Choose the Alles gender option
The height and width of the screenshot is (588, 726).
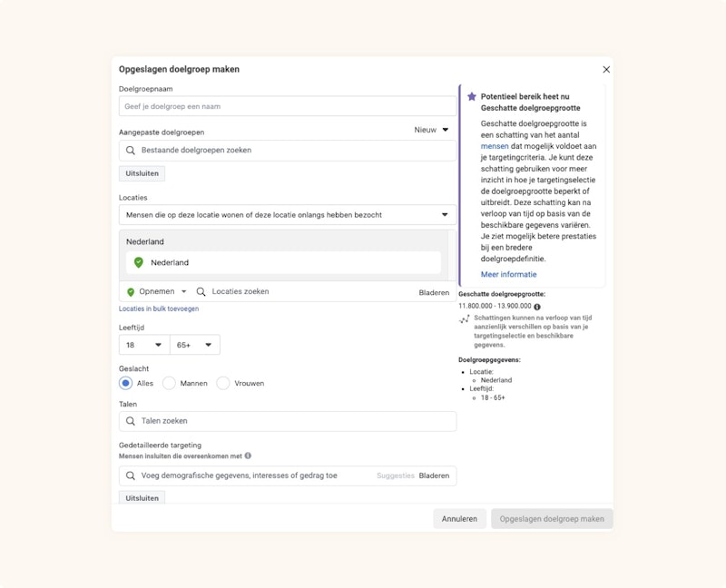(x=123, y=383)
